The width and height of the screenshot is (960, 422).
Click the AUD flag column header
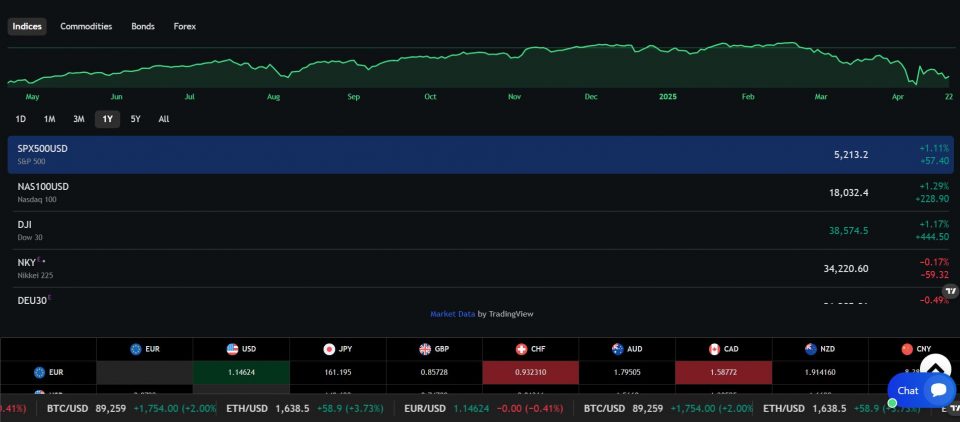[x=627, y=349]
